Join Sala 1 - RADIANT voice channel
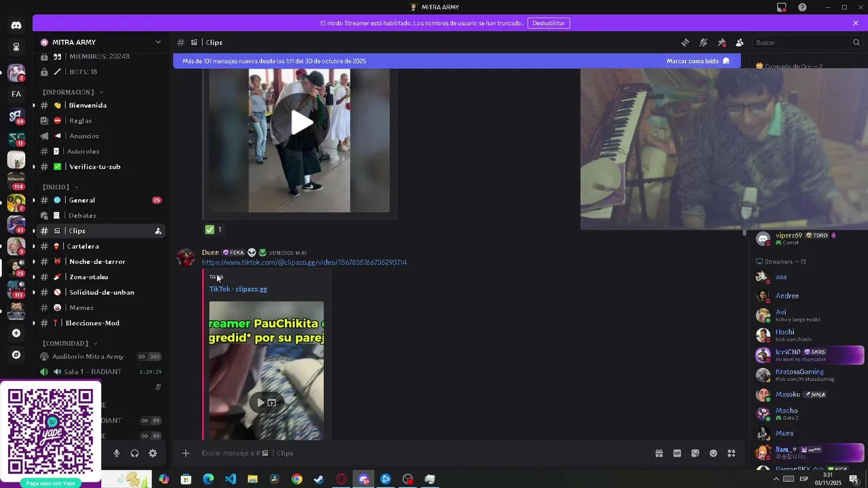 101,372
